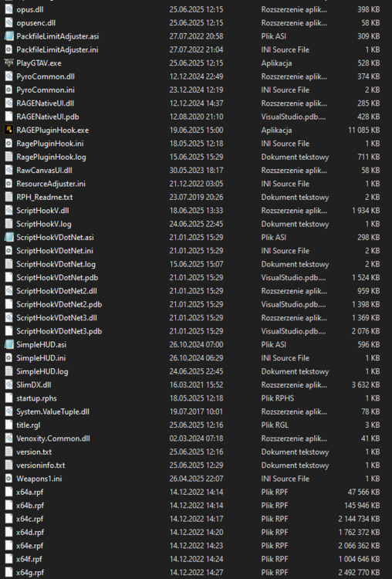Image resolution: width=392 pixels, height=579 pixels.
Task: Click the RPH_Readme.txt document icon
Action: 8,197
